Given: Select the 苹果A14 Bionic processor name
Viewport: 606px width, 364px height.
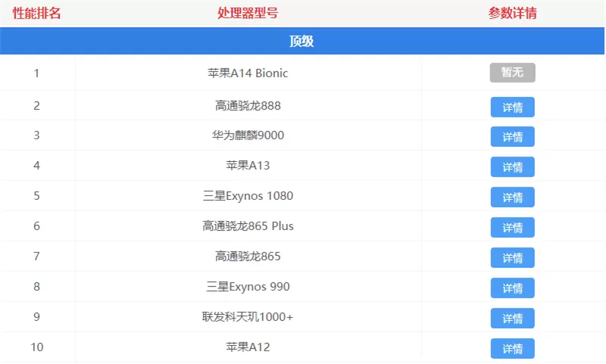Looking at the screenshot, I should [248, 73].
